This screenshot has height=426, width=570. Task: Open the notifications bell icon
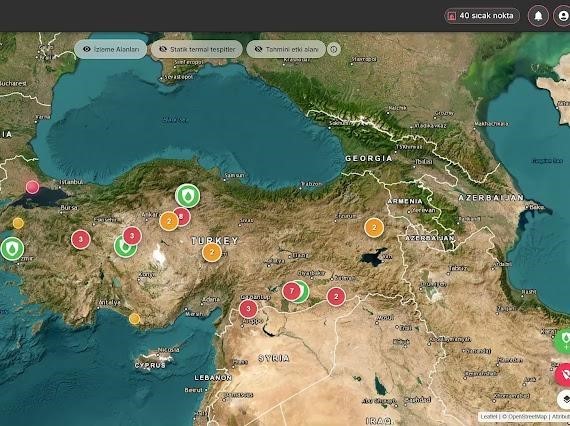(538, 16)
